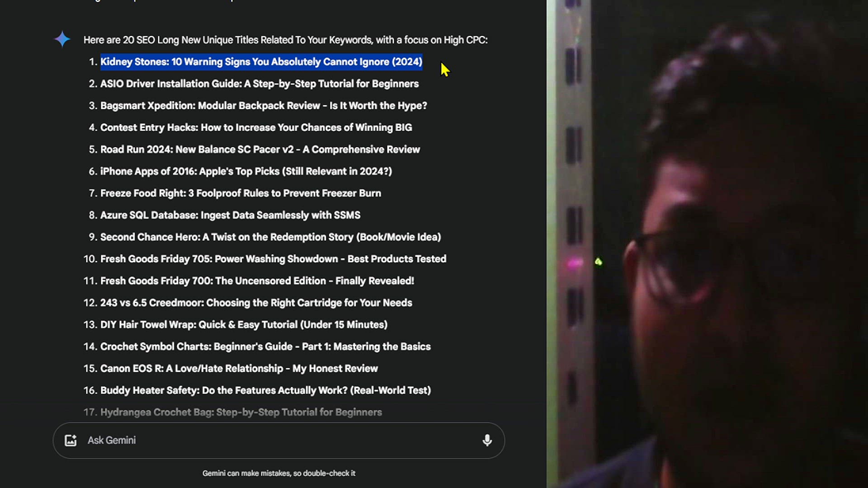Pick the Road Run 2024 review title
Image resolution: width=868 pixels, height=488 pixels.
coord(260,150)
